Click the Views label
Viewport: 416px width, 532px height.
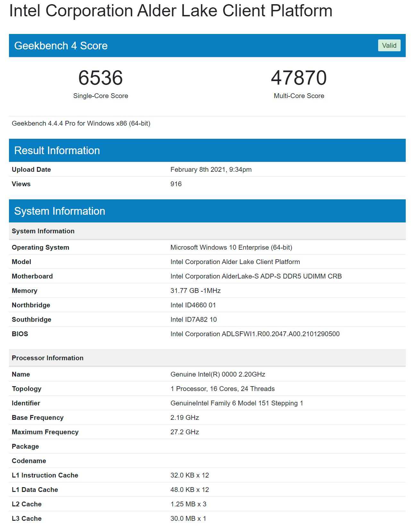(x=21, y=184)
